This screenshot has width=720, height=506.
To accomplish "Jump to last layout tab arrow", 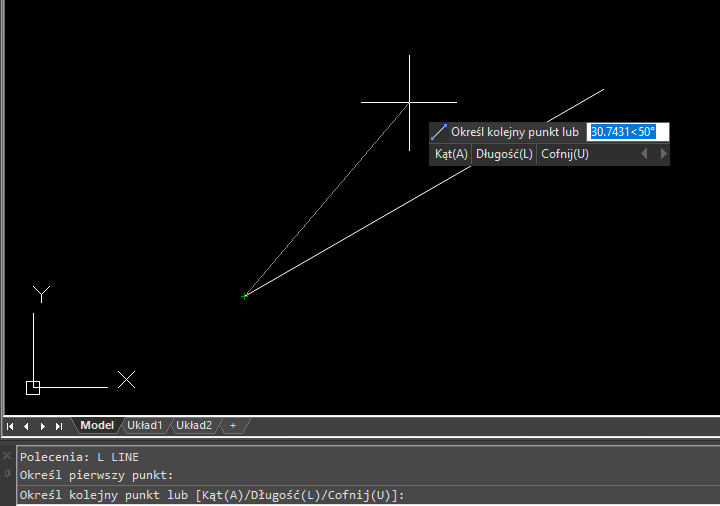I will (x=59, y=426).
